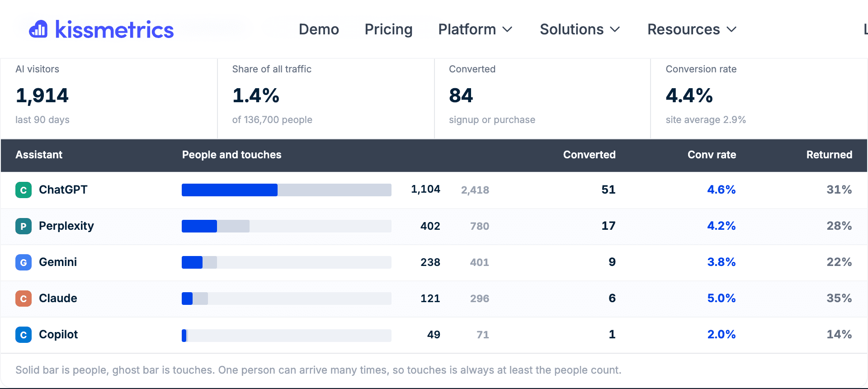Screen dimensions: 868x389
Task: Click the Perplexity people and touches bar
Action: pyautogui.click(x=287, y=226)
